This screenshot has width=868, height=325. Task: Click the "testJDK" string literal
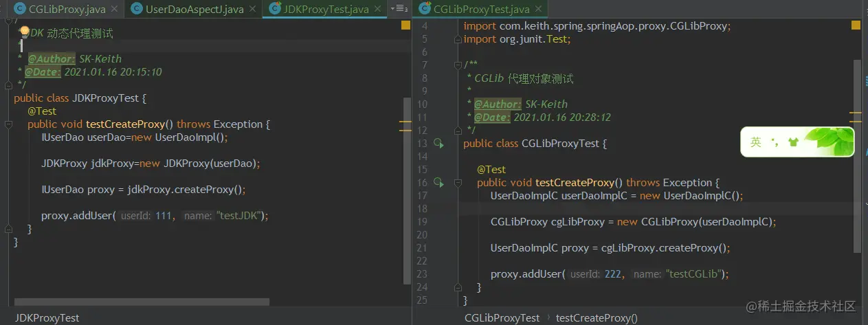coord(240,216)
